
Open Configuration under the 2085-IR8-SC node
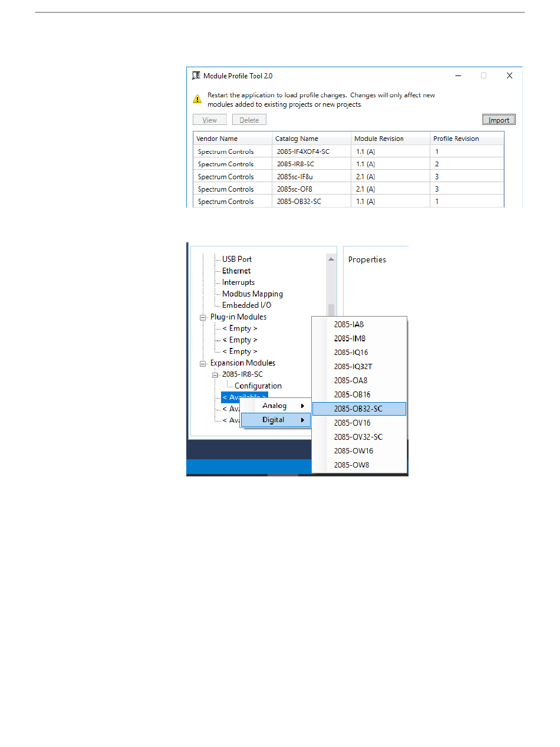tap(258, 386)
